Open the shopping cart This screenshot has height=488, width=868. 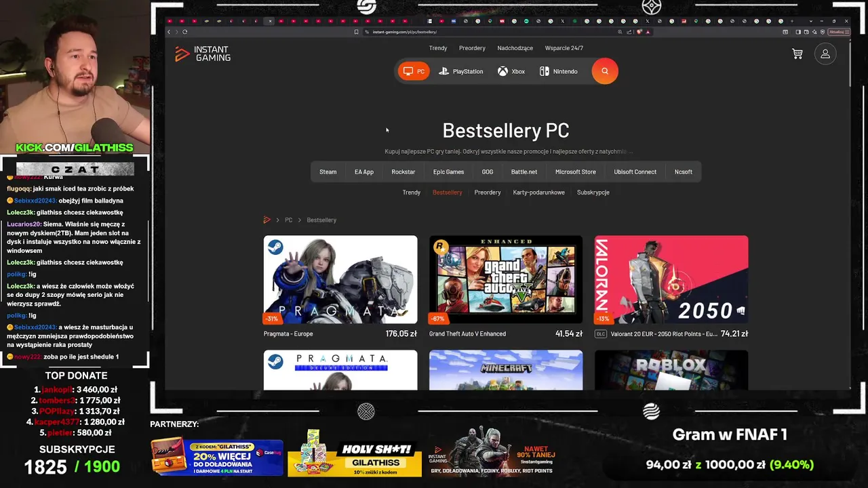point(797,54)
